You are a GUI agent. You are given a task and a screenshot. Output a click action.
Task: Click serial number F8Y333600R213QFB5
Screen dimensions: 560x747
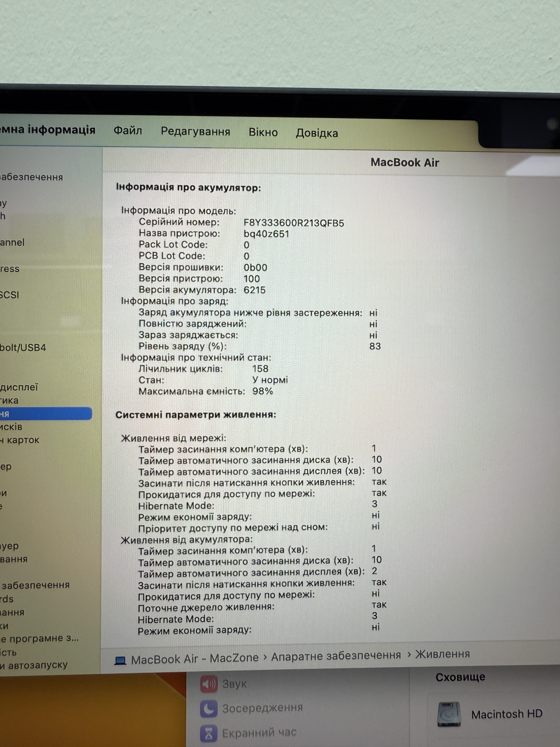(x=294, y=223)
